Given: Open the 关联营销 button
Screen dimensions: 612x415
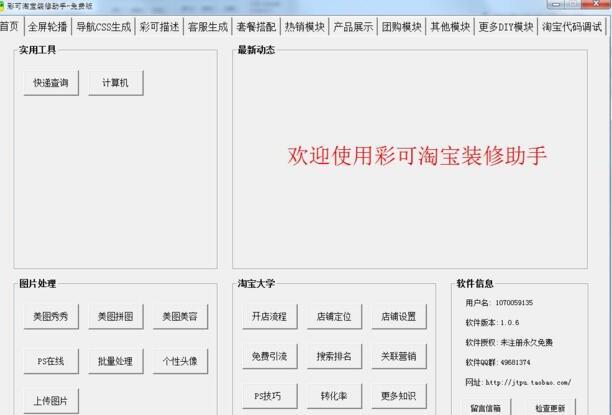Looking at the screenshot, I should 399,356.
